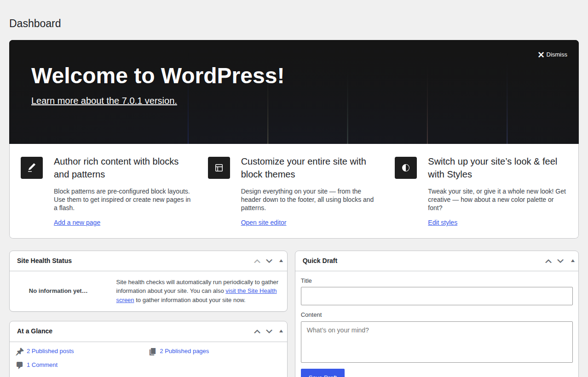Image resolution: width=588 pixels, height=377 pixels.
Task: Move the At a Glance box up
Action: [x=257, y=331]
